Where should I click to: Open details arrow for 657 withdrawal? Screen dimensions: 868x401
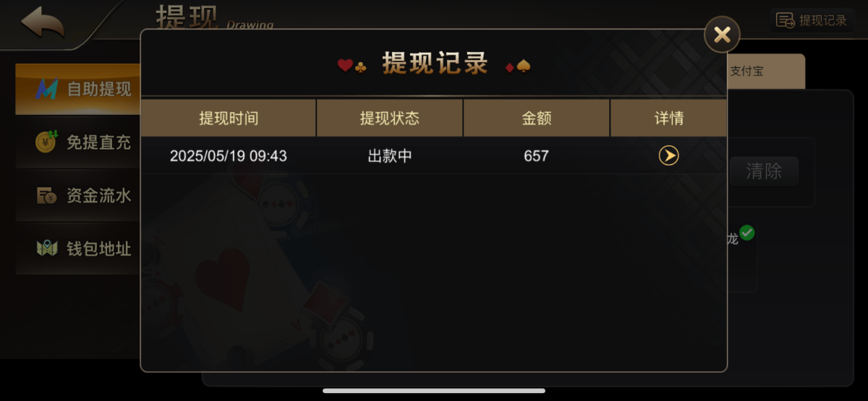668,155
